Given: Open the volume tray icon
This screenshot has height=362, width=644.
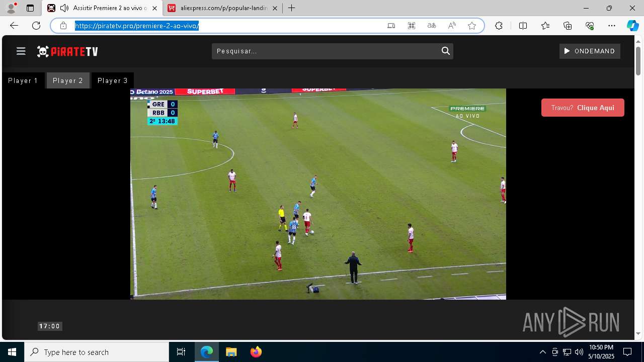Looking at the screenshot, I should 579,352.
